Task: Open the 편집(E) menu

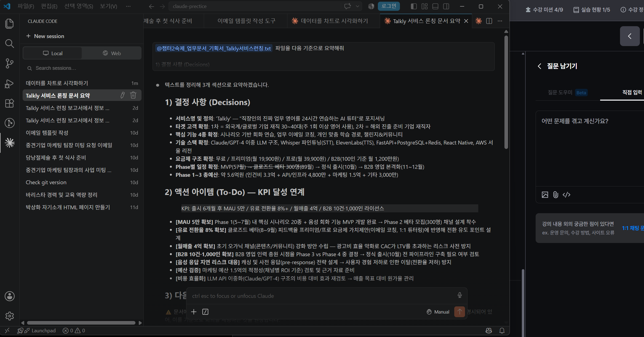Action: [x=49, y=6]
